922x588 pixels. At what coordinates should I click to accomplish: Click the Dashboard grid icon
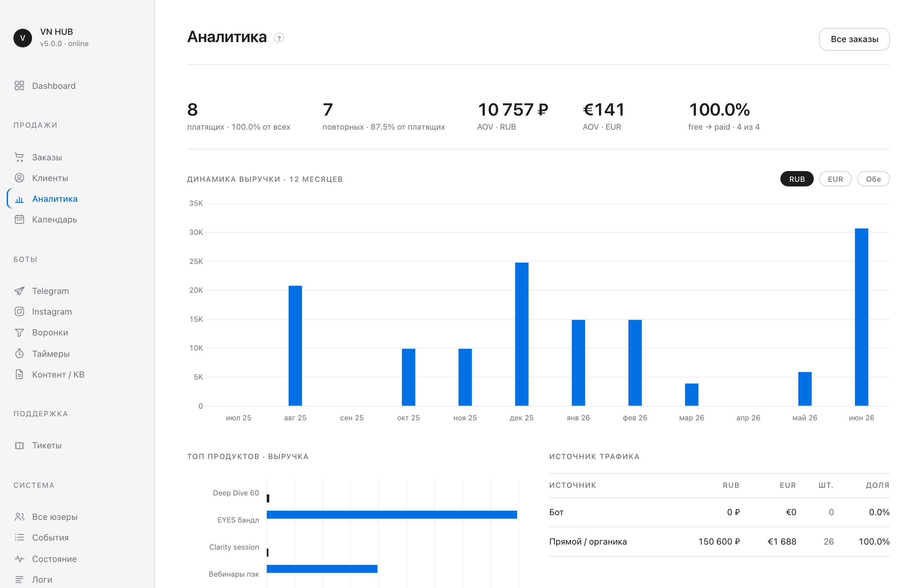click(x=19, y=86)
